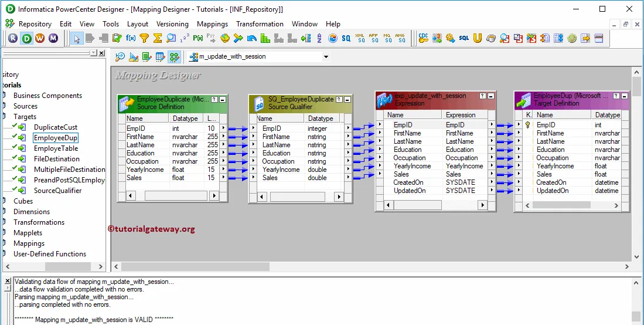Select the User-Defined Functions folder

coord(50,254)
